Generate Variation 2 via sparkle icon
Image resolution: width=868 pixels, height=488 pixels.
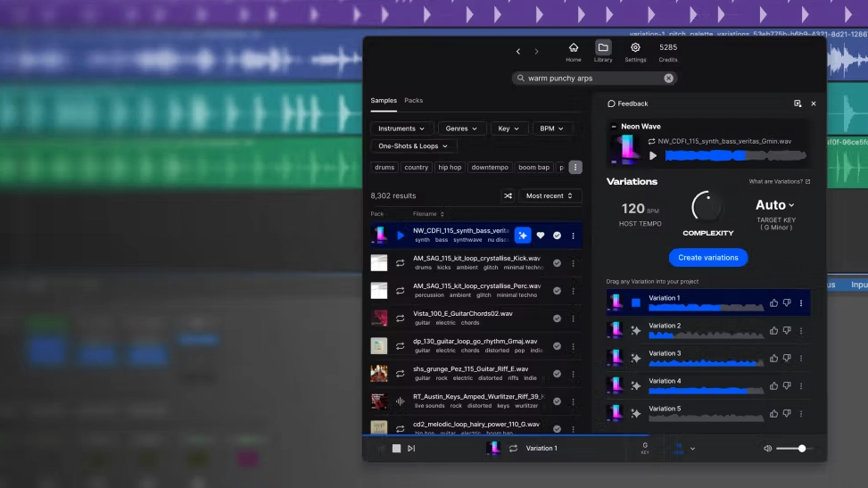(635, 331)
